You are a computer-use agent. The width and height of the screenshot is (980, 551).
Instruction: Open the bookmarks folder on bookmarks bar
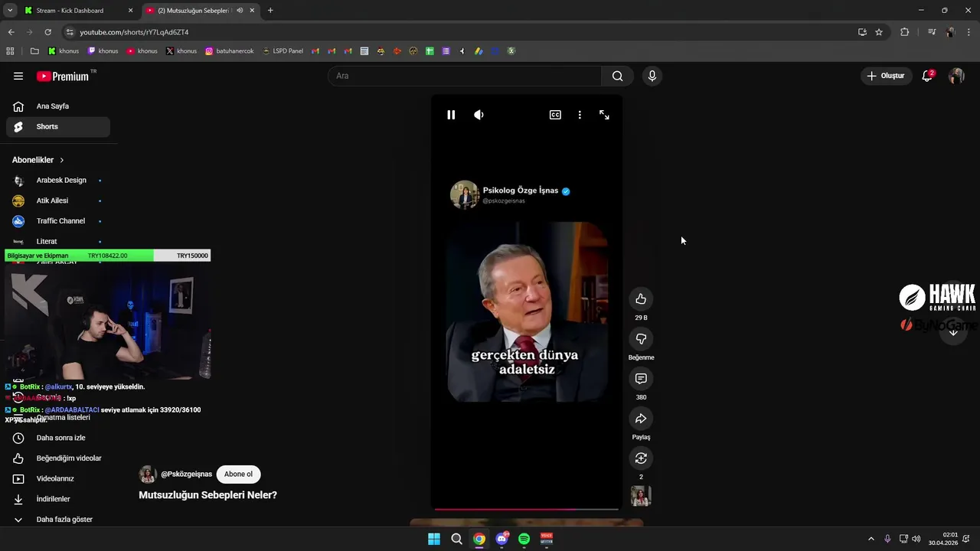(34, 51)
